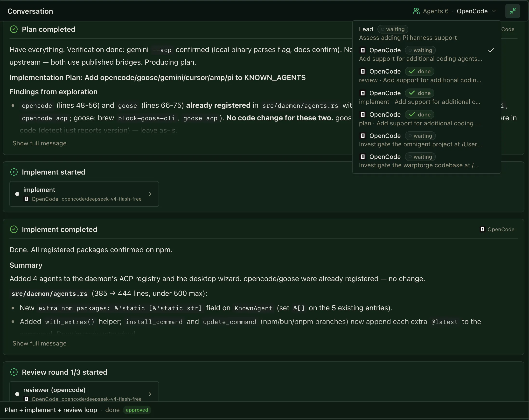Click the OpenCode logo icon on the warpforge agent row
Image resolution: width=529 pixels, height=420 pixels.
pos(362,157)
